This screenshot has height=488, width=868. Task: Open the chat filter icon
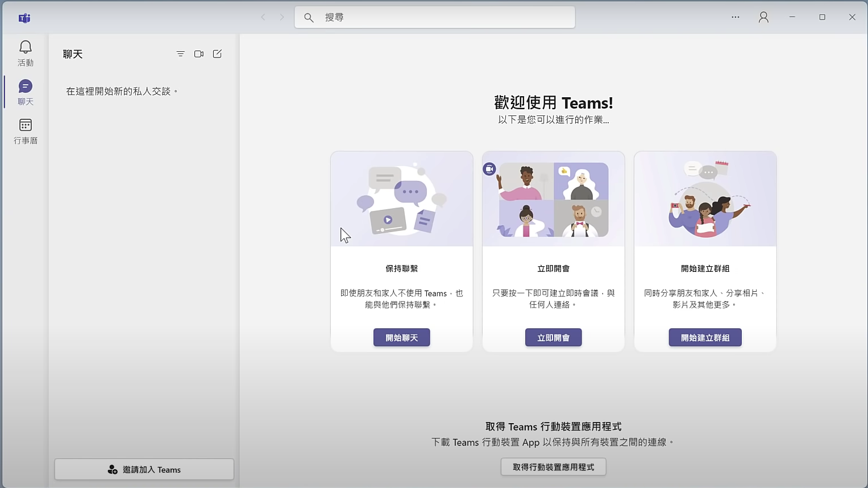[180, 54]
